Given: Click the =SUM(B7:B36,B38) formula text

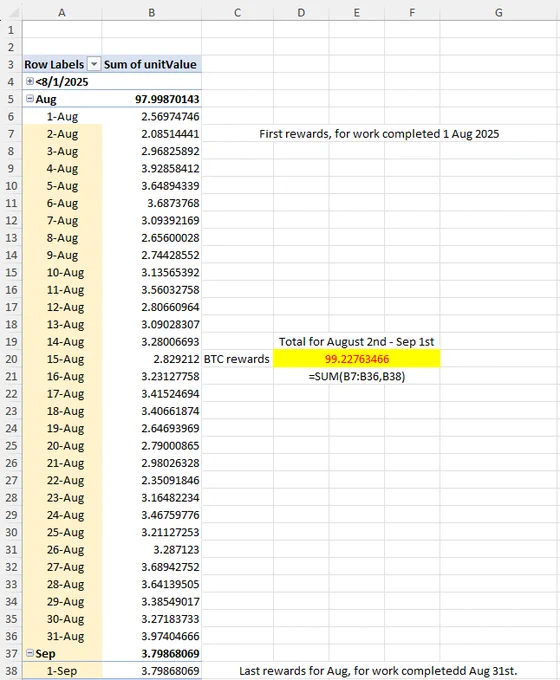Looking at the screenshot, I should [357, 376].
